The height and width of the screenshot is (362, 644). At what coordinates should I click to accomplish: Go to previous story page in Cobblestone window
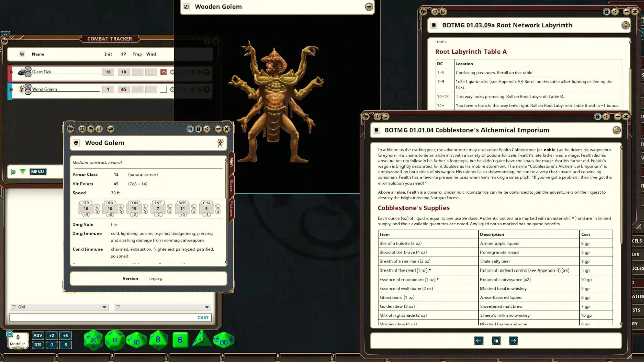479,341
